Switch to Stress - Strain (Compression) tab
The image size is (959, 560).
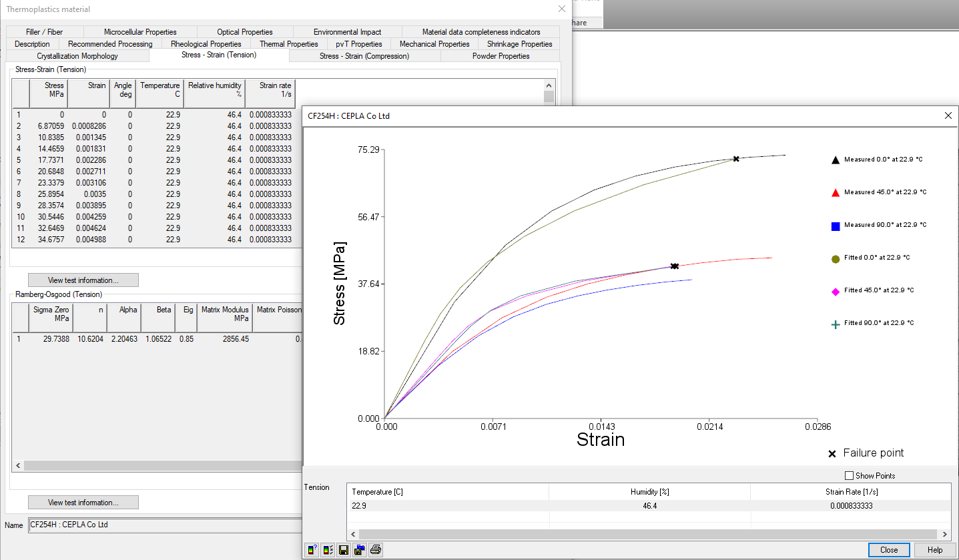pyautogui.click(x=364, y=56)
